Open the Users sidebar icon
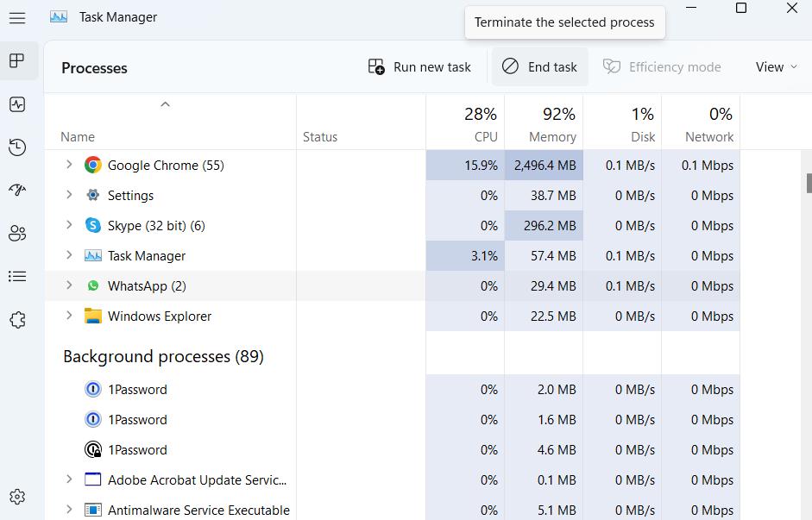812x520 pixels. 17,234
